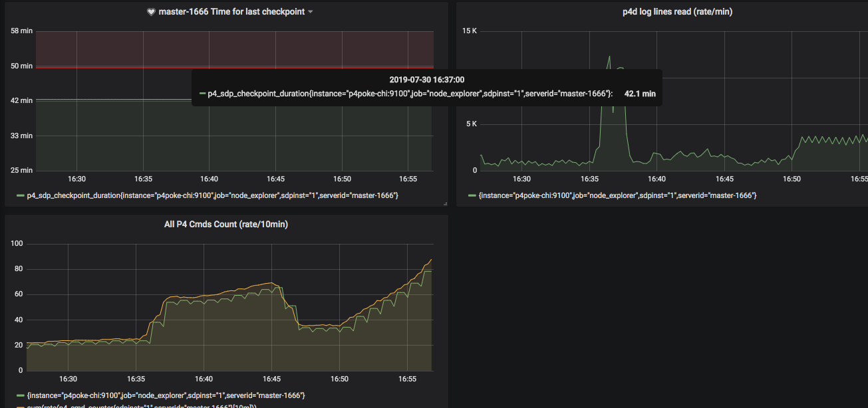Click the 5 K y-axis label
Screen dimensions: 868x408
click(x=472, y=124)
